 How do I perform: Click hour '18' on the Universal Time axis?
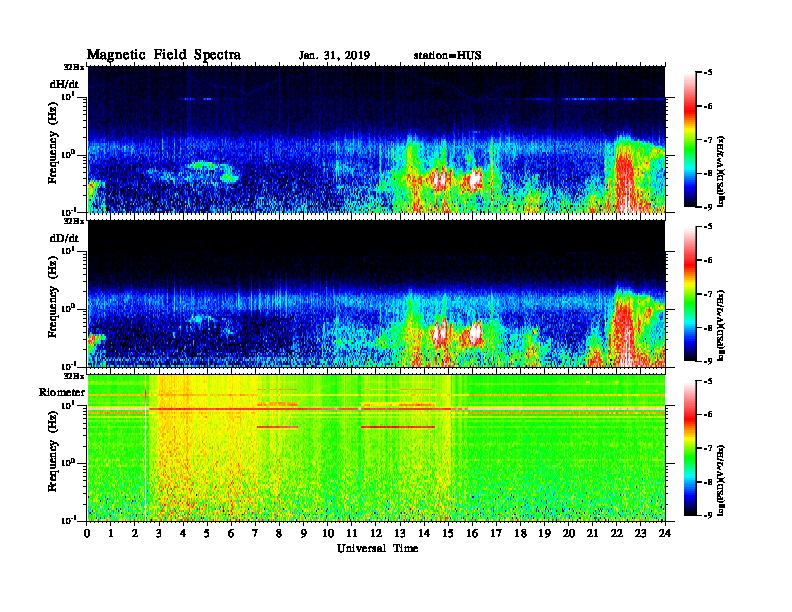[x=520, y=533]
